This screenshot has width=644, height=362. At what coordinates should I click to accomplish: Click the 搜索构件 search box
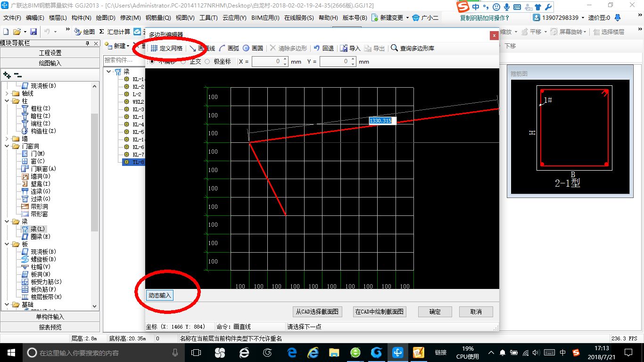[124, 60]
